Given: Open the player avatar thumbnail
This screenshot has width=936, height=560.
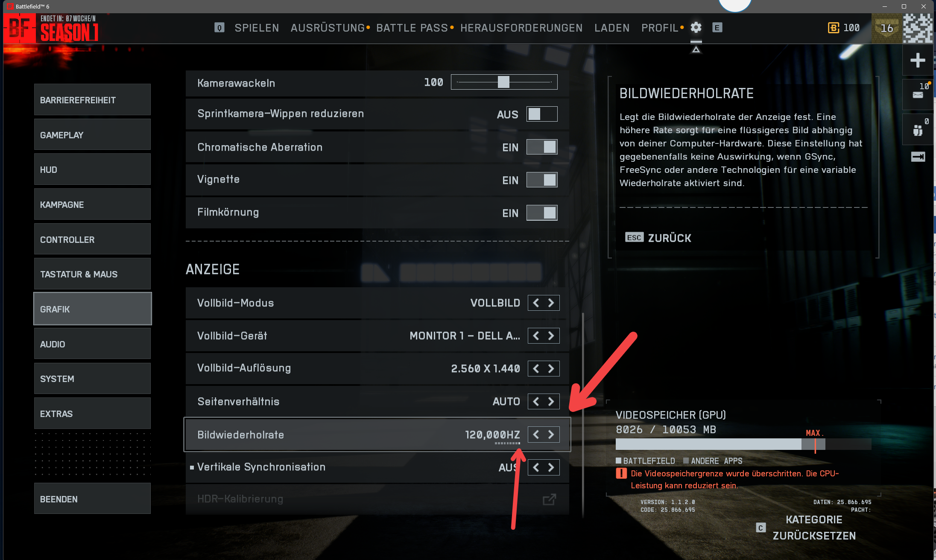Looking at the screenshot, I should pyautogui.click(x=918, y=28).
